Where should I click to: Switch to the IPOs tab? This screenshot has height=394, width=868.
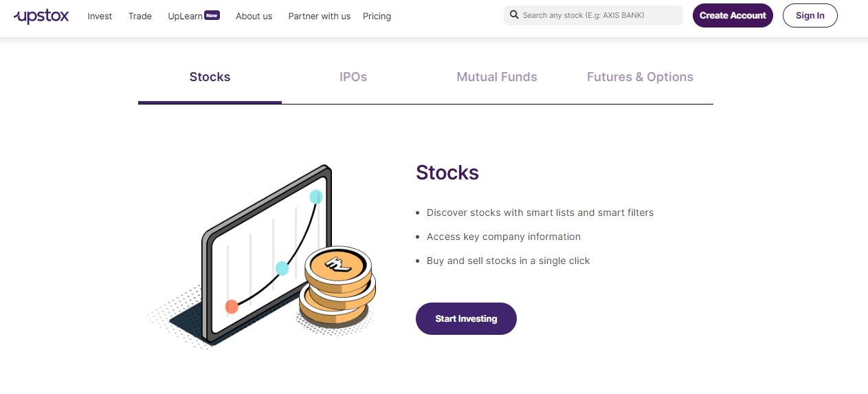pos(353,77)
